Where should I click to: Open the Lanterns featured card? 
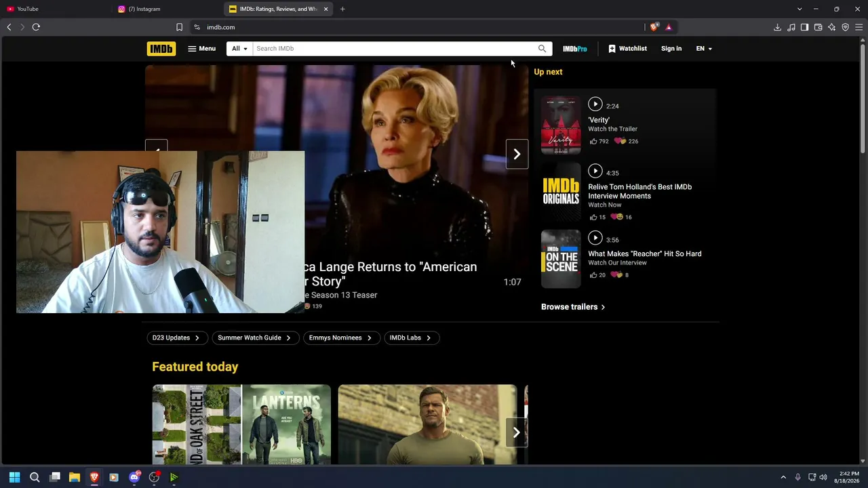[241, 425]
